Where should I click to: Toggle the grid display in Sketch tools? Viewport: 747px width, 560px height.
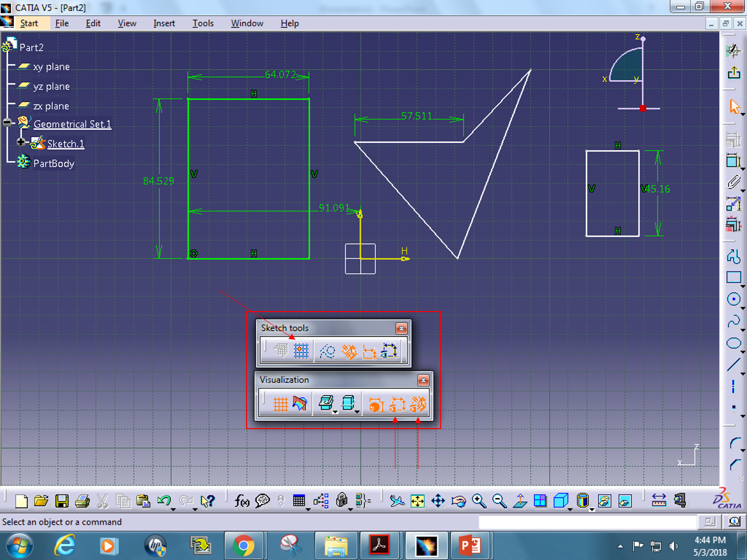tap(281, 351)
